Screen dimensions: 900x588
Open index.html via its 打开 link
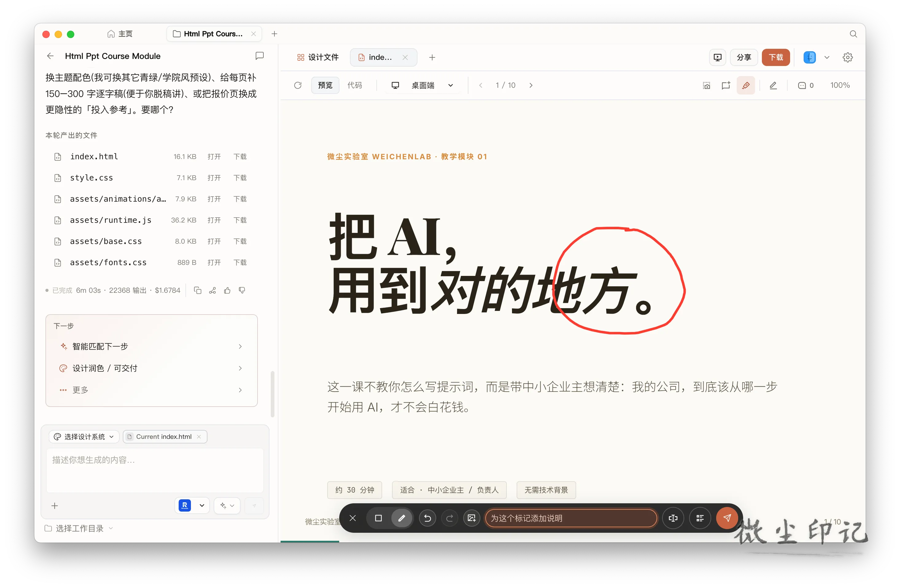[214, 157]
